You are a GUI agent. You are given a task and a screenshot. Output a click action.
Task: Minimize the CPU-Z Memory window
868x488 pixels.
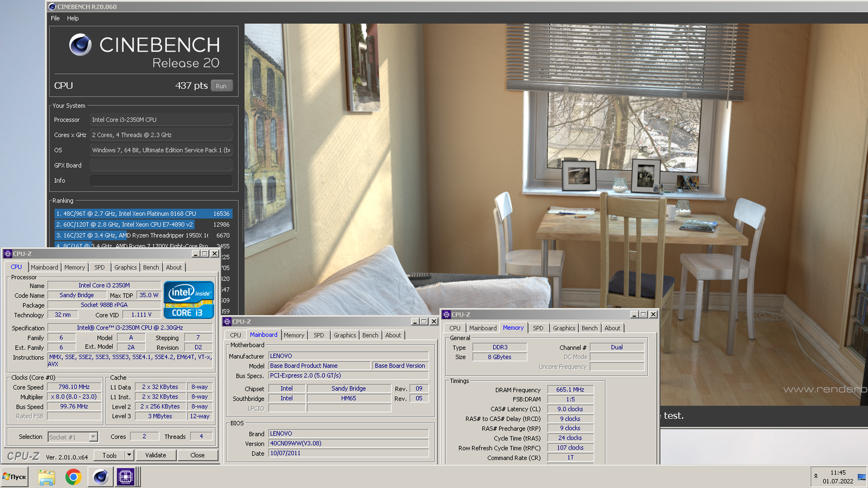point(634,314)
